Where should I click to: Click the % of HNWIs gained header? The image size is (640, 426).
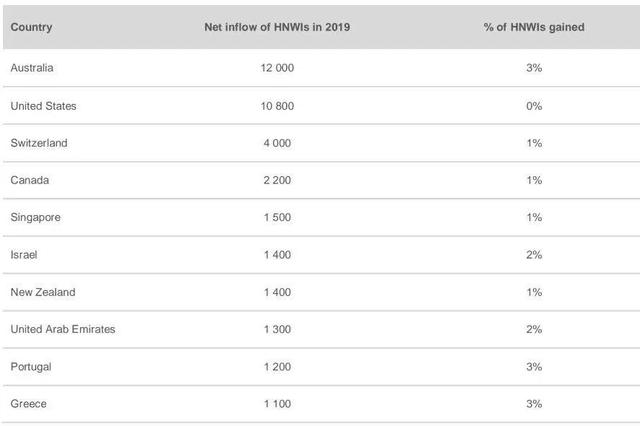pos(533,27)
